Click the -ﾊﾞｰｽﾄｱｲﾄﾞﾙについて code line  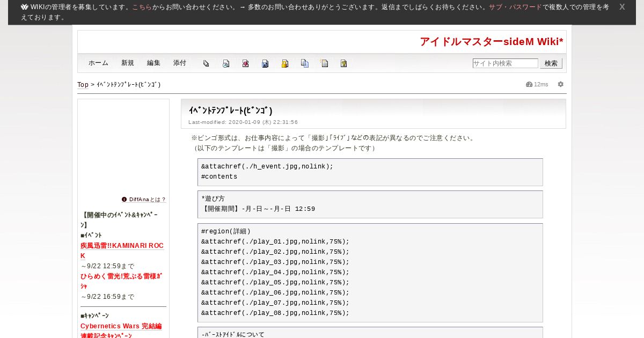point(233,335)
